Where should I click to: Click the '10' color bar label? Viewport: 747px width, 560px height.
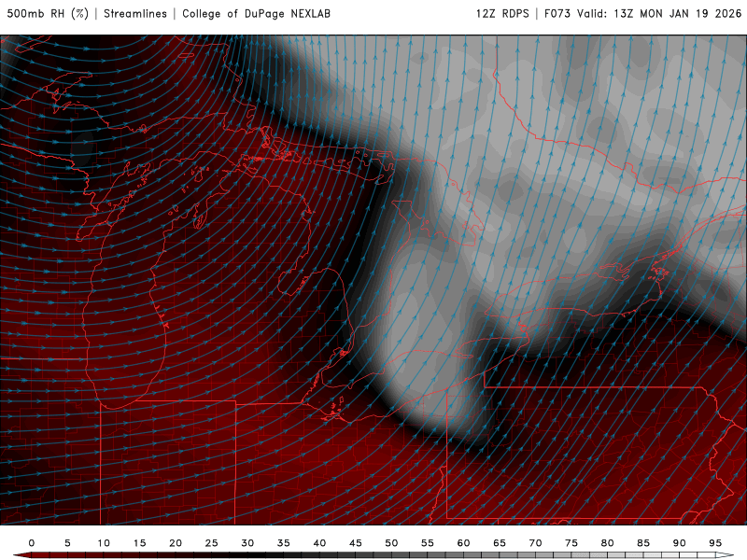click(x=104, y=543)
